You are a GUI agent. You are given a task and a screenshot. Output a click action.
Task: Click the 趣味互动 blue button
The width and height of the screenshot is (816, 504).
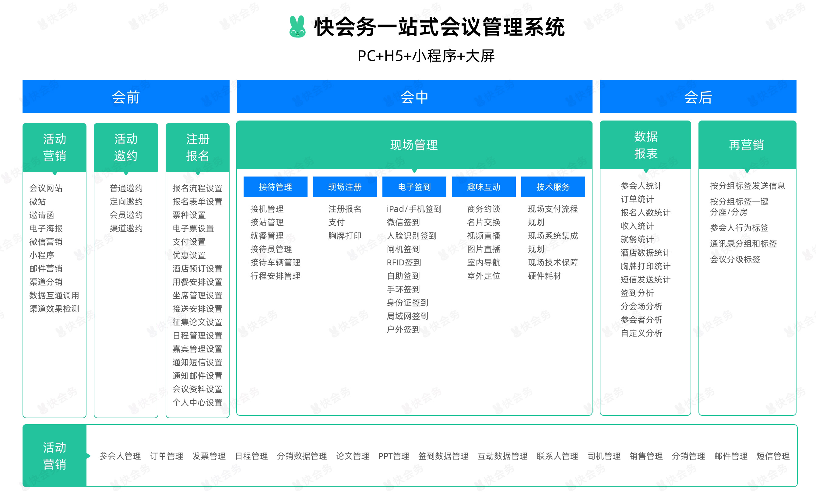tap(484, 187)
